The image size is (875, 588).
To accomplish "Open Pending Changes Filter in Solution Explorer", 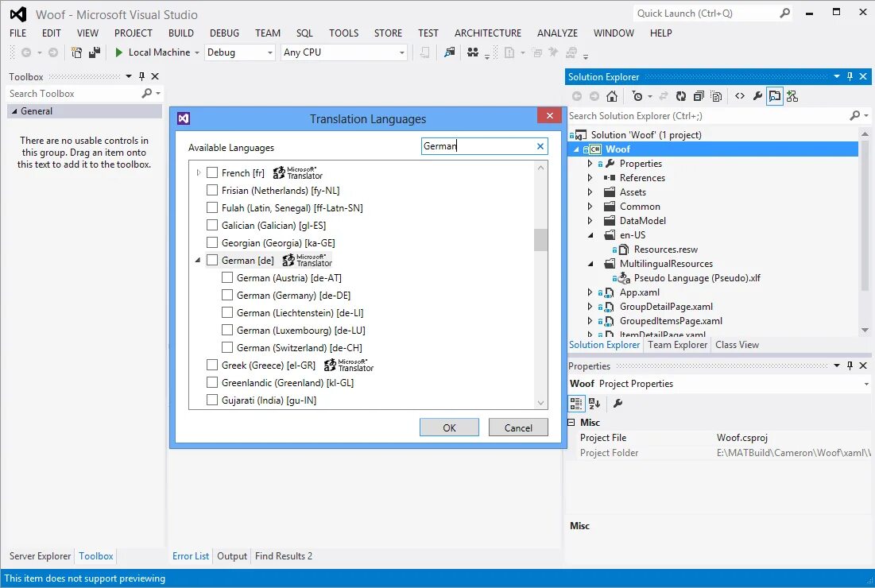I will coord(637,96).
